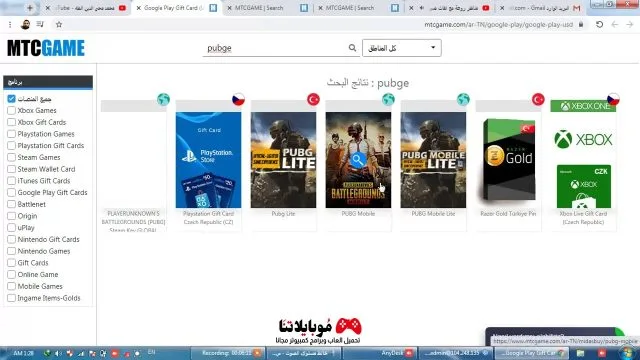
Task: Uncheck the جميع المنصات checkbox
Action: pyautogui.click(x=11, y=99)
